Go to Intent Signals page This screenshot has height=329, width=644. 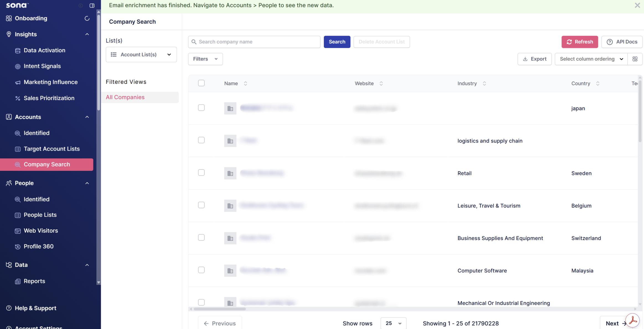(x=42, y=66)
